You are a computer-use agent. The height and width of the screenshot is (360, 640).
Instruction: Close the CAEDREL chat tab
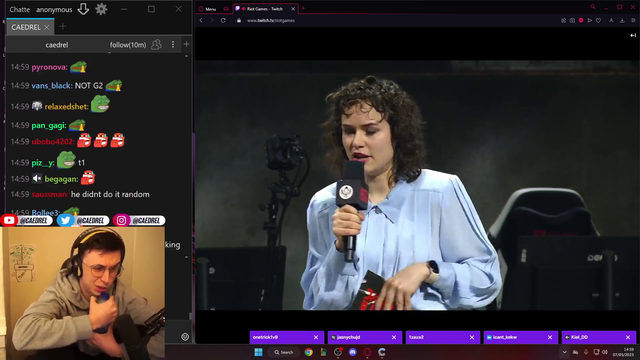47,27
